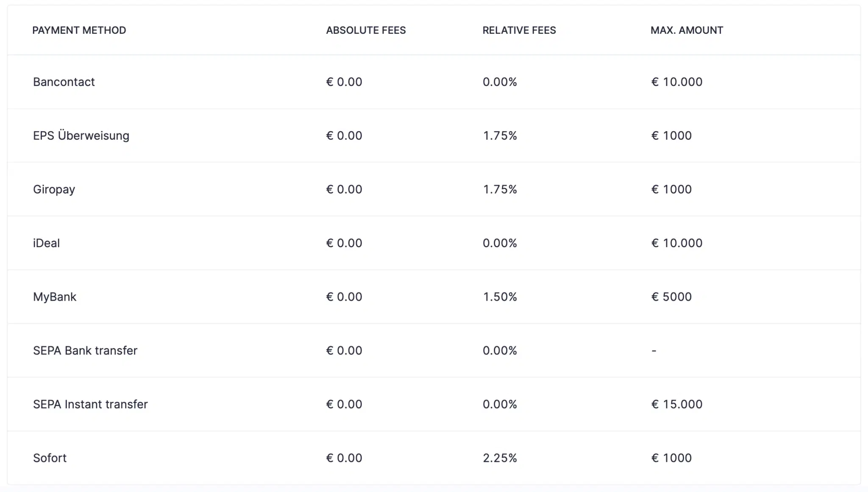
Task: Select the Sofort payment method
Action: tap(434, 458)
